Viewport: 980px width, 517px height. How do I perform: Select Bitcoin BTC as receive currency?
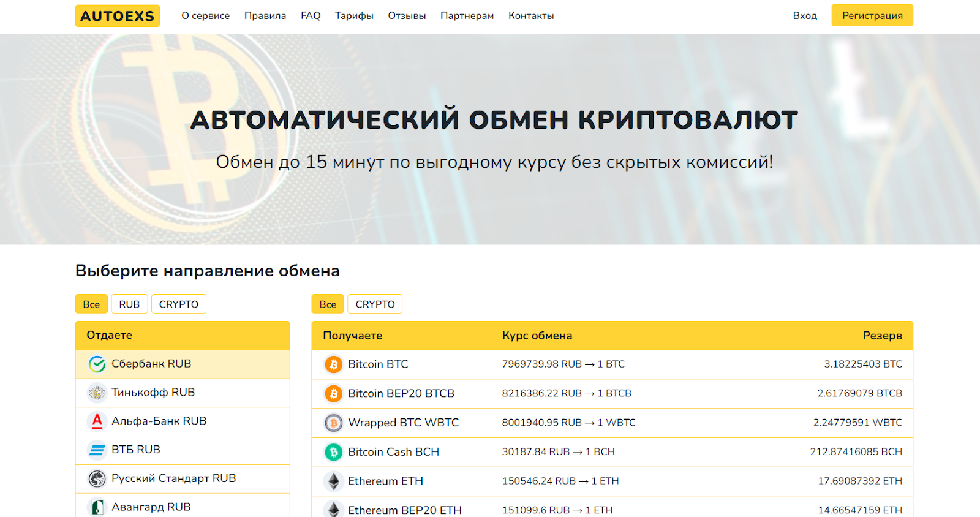click(378, 364)
